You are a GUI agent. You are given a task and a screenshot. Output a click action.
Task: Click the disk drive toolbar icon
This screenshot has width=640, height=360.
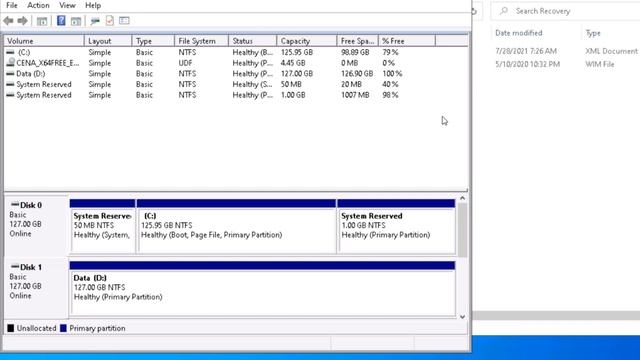tap(95, 21)
